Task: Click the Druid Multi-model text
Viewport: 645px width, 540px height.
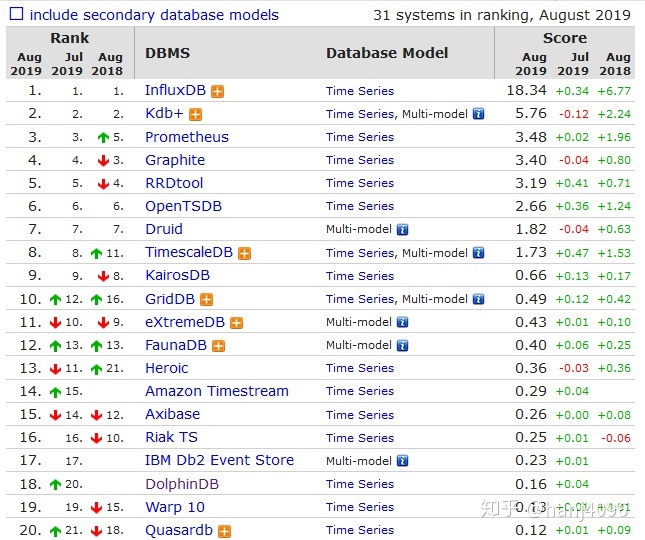Action: [x=359, y=229]
